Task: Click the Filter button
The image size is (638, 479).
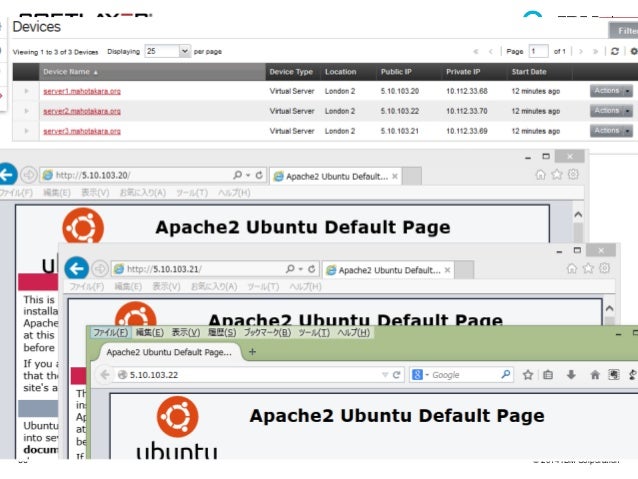Action: pyautogui.click(x=623, y=31)
